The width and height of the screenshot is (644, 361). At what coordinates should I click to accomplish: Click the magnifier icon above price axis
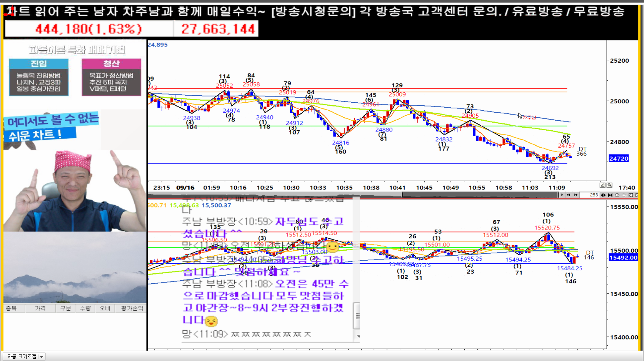tap(609, 185)
